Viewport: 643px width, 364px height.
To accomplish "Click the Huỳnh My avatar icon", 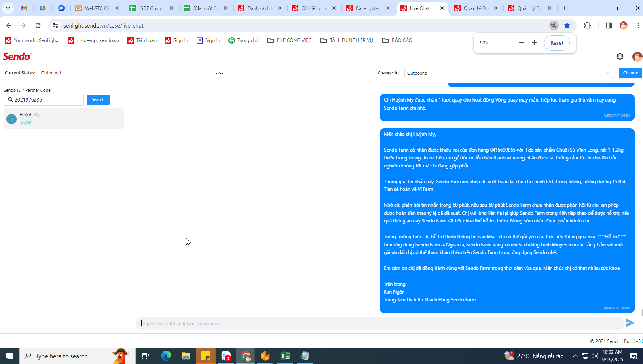I will coord(12,119).
